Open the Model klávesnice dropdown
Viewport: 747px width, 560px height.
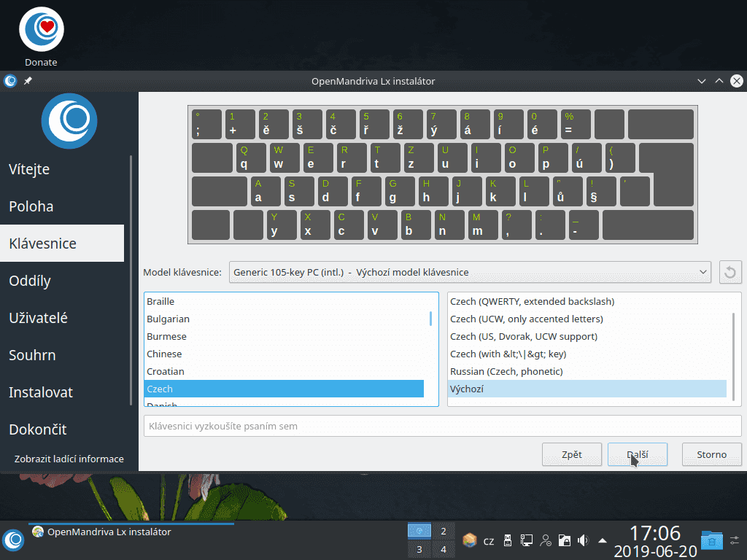470,272
